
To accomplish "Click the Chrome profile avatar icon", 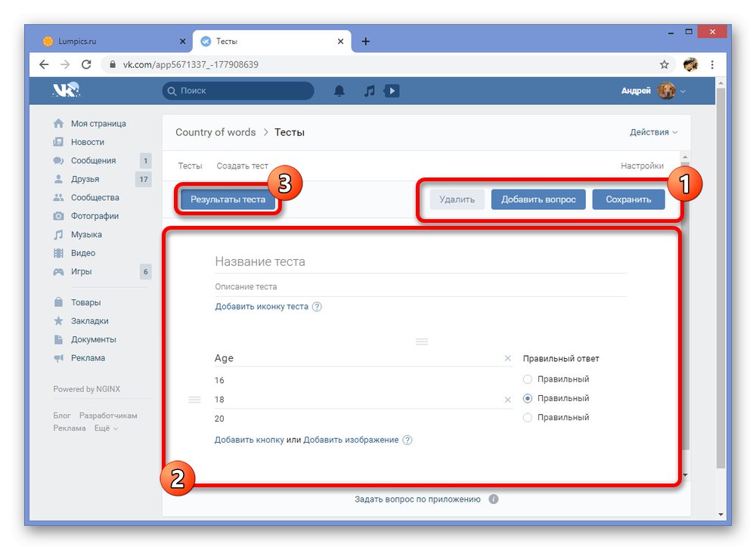I will 691,64.
